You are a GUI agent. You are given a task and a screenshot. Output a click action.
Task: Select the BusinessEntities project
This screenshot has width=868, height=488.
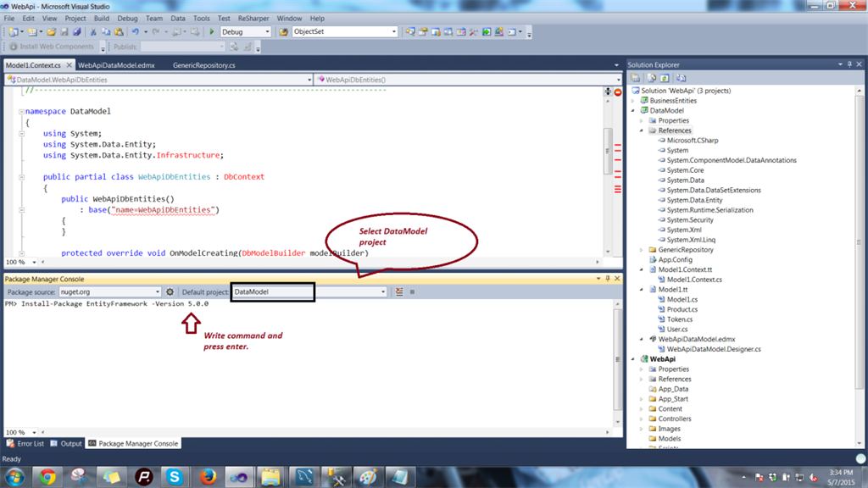(x=672, y=101)
